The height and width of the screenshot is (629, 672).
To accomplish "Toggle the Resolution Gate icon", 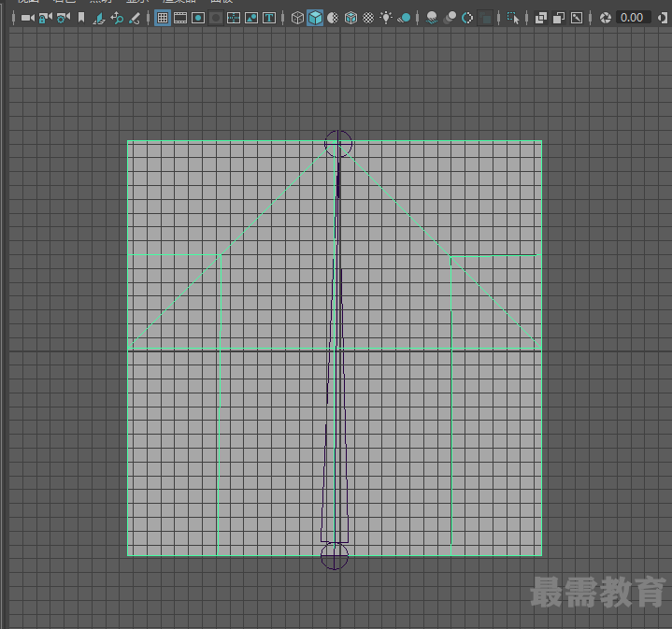I will [198, 18].
